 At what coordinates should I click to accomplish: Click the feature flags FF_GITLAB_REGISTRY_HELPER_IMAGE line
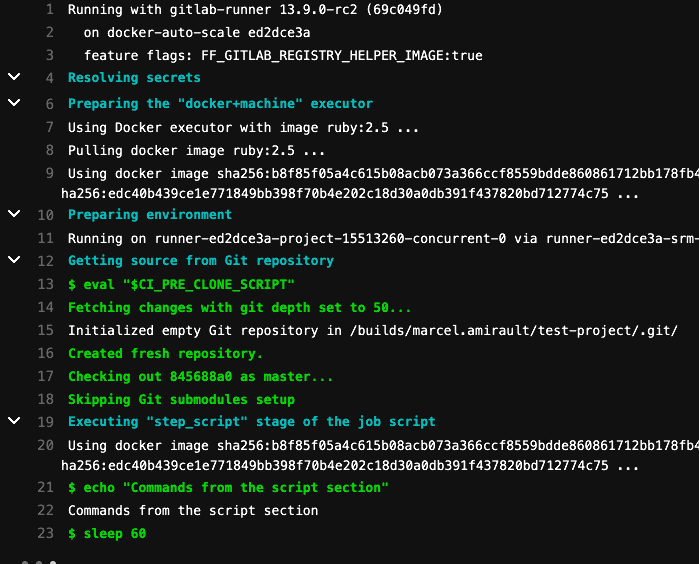[283, 55]
